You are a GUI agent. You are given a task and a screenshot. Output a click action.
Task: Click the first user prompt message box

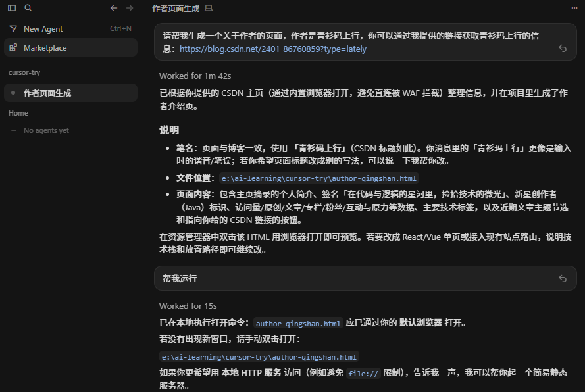(365, 42)
